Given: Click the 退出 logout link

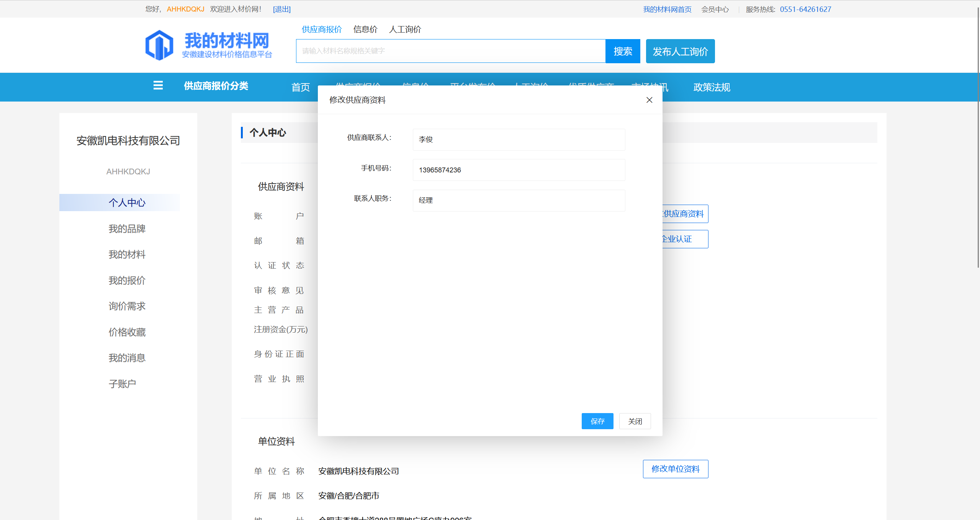Looking at the screenshot, I should point(281,9).
